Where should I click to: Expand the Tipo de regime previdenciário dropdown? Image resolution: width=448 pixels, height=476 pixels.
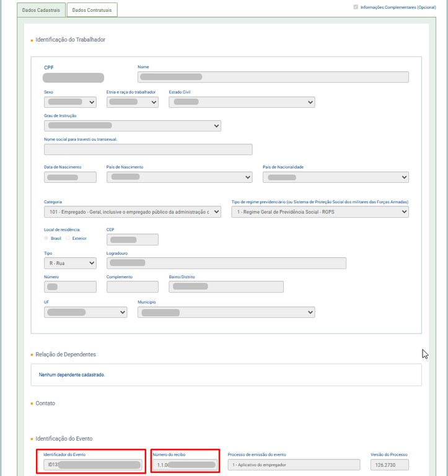[320, 212]
